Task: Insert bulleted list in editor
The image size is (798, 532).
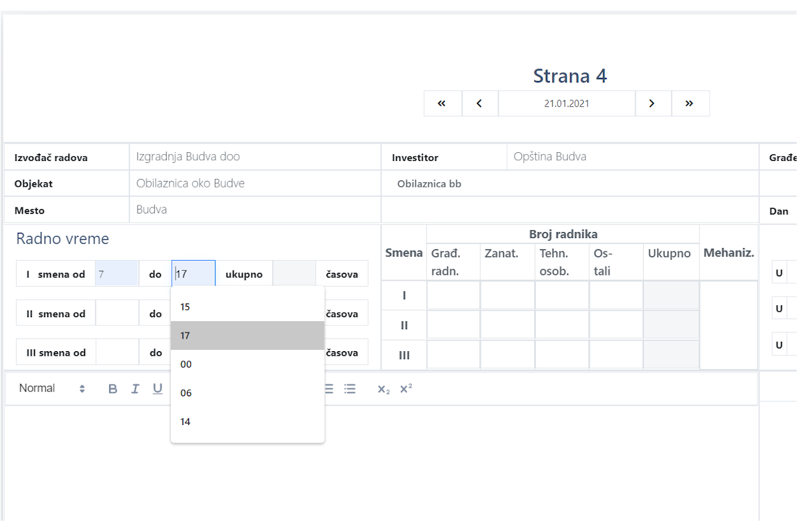Action: pos(350,389)
